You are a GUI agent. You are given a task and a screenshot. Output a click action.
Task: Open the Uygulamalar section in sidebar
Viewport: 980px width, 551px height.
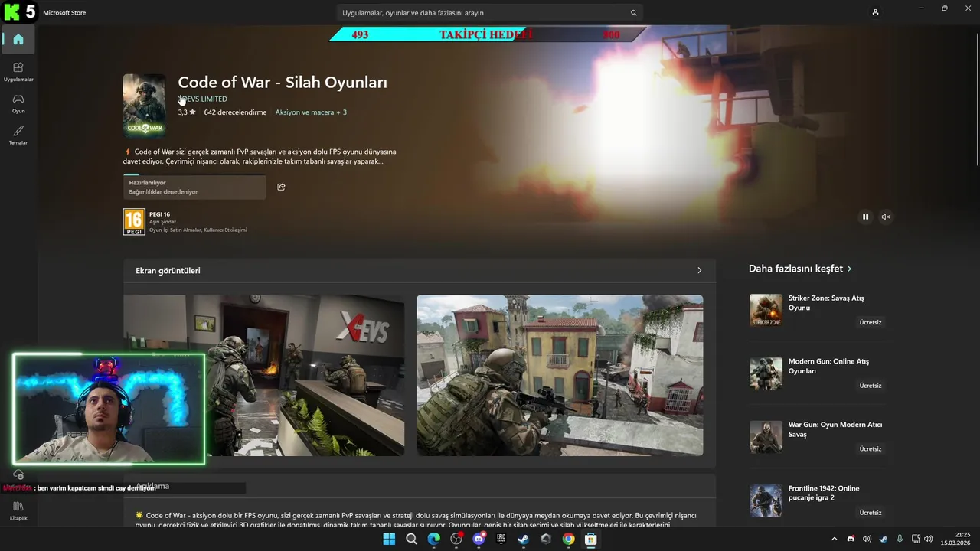(18, 72)
